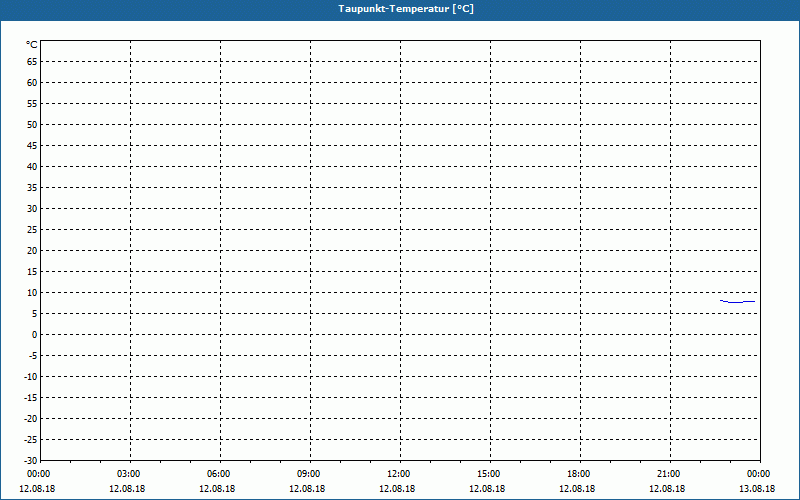Viewport: 800px width, 500px height.
Task: Click the blue dew point data line
Action: click(737, 302)
